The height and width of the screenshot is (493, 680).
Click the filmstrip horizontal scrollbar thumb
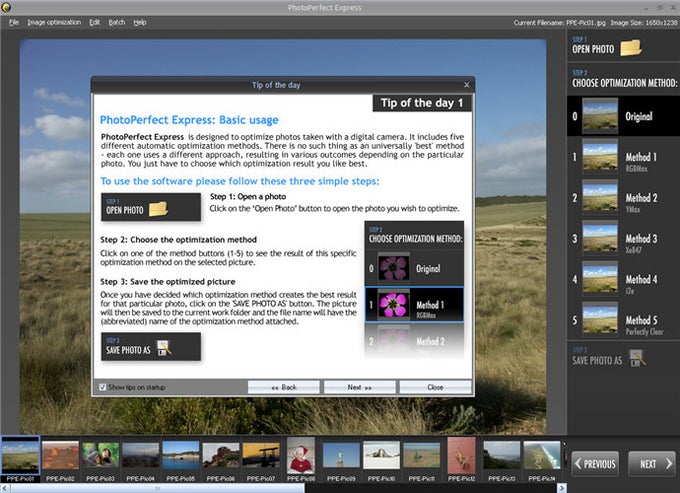pyautogui.click(x=158, y=488)
